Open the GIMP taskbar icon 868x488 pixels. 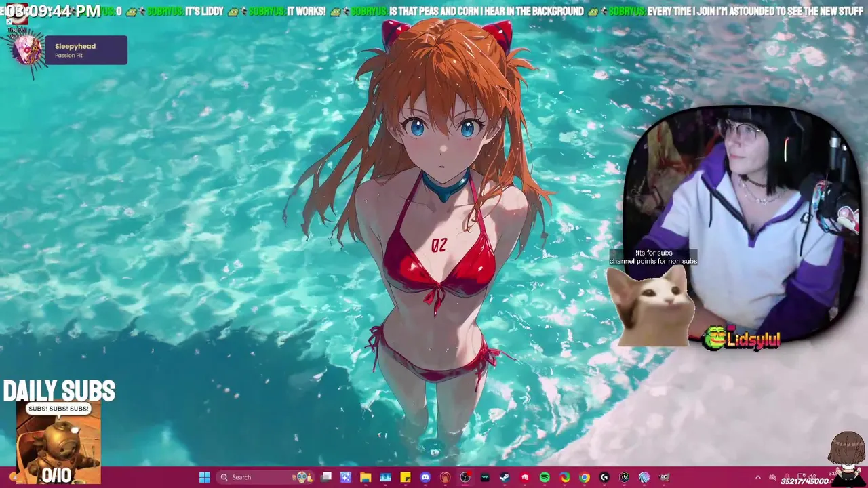pyautogui.click(x=664, y=477)
